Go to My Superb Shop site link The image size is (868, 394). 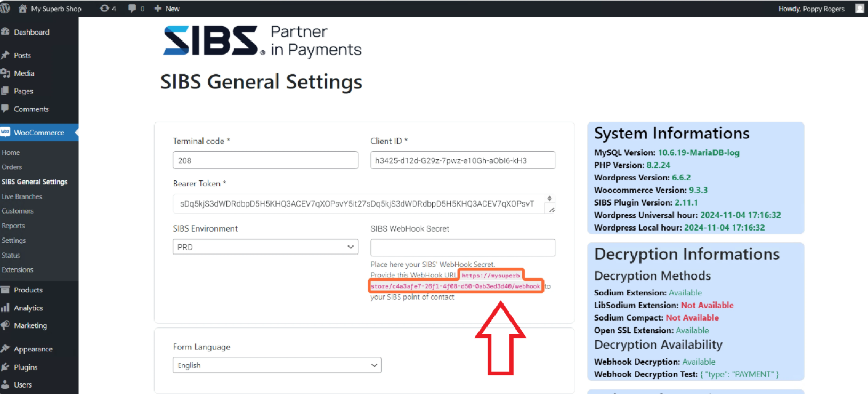click(x=55, y=9)
